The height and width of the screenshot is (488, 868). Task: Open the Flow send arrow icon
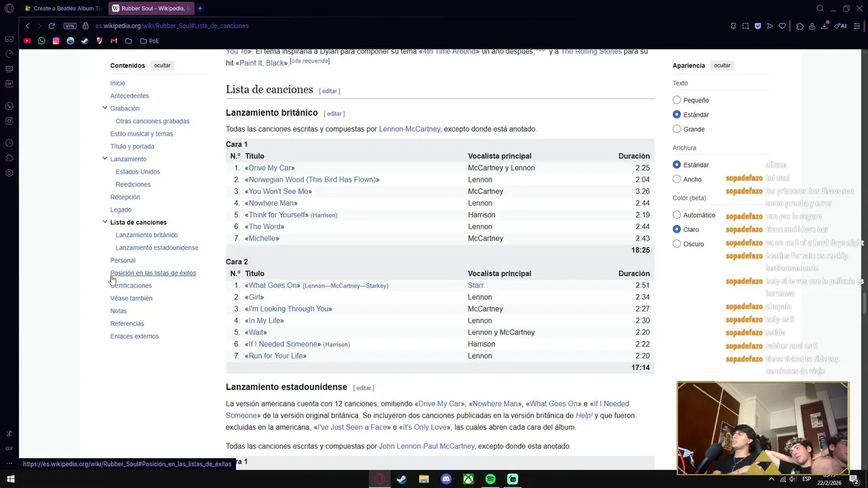click(x=770, y=26)
